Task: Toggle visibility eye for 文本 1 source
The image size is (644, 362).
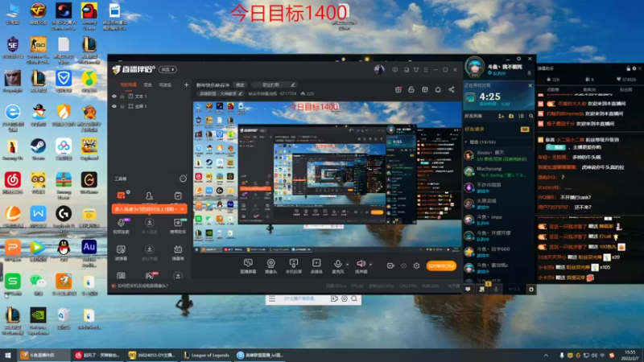Action: [114, 96]
